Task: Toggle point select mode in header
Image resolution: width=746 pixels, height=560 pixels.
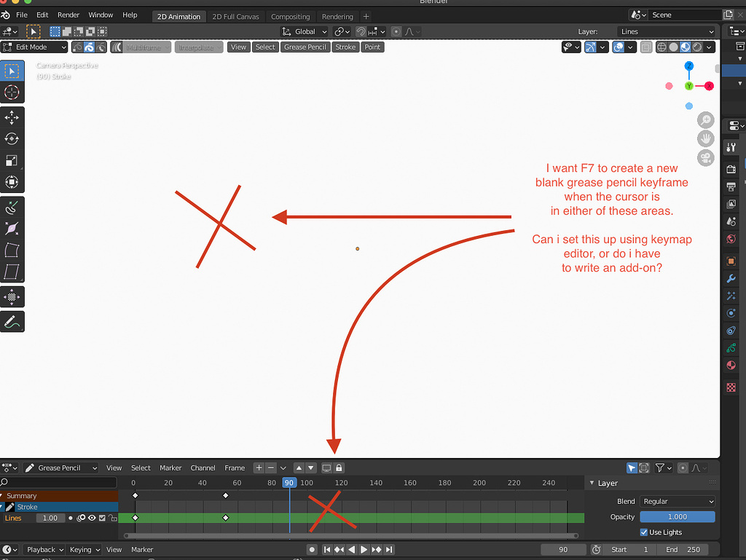Action: pos(77,47)
